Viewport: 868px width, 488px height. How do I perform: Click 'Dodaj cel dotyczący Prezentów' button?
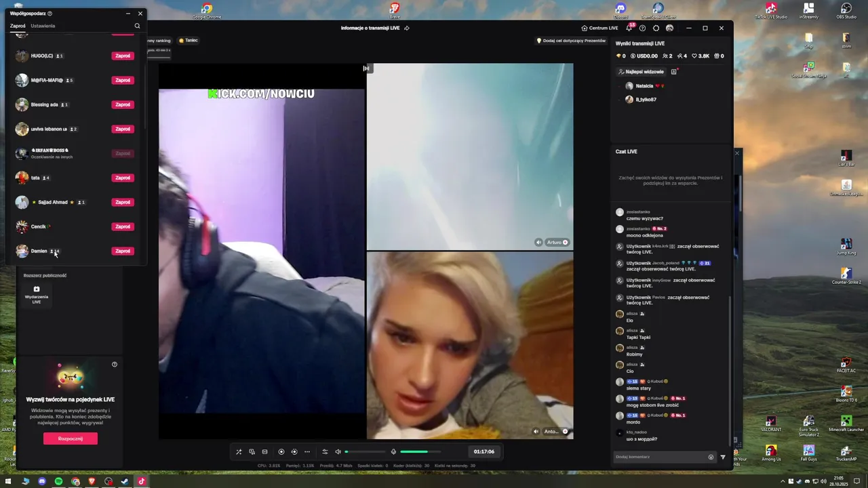(x=571, y=40)
